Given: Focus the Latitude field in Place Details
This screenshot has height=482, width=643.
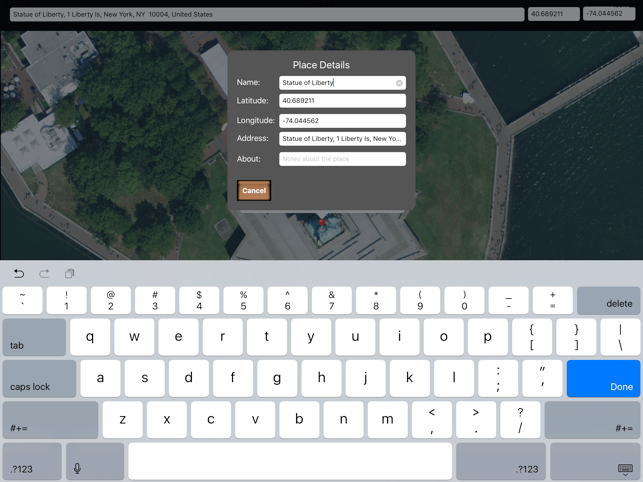Looking at the screenshot, I should 342,101.
